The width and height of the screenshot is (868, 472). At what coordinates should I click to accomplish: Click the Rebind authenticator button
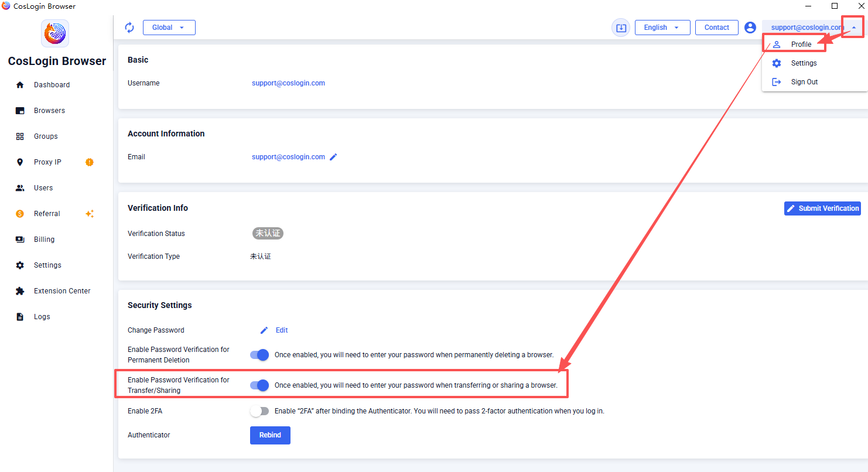270,435
